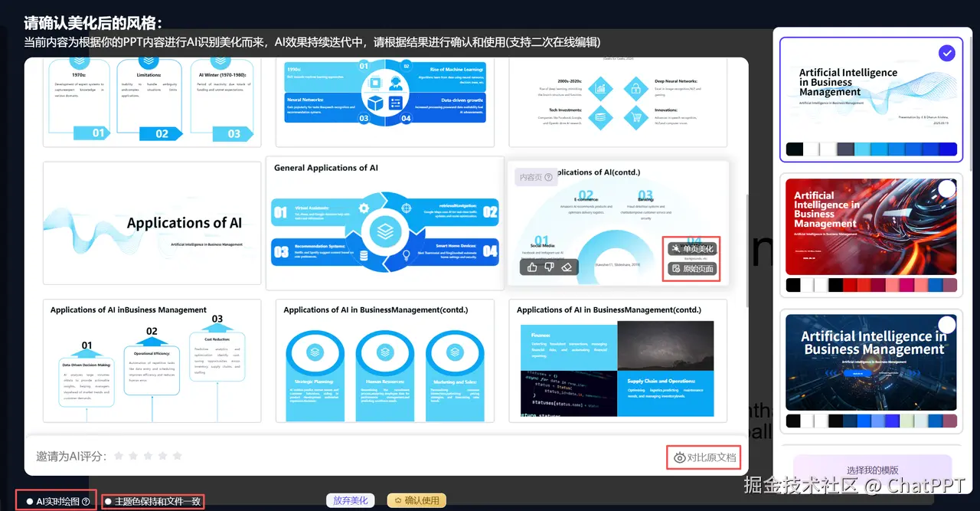Click the 原始页面 original page icon
Screen dimensions: 980x511
677,270
